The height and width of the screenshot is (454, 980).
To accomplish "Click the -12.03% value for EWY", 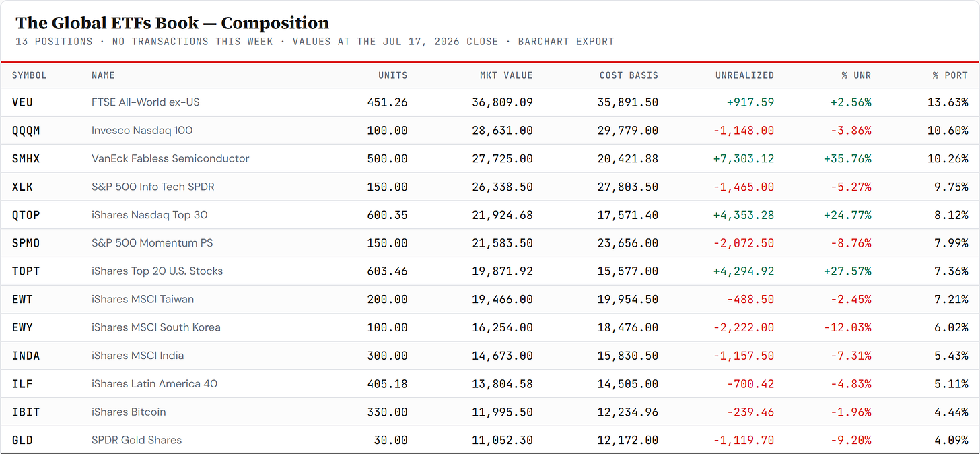I will coord(847,327).
